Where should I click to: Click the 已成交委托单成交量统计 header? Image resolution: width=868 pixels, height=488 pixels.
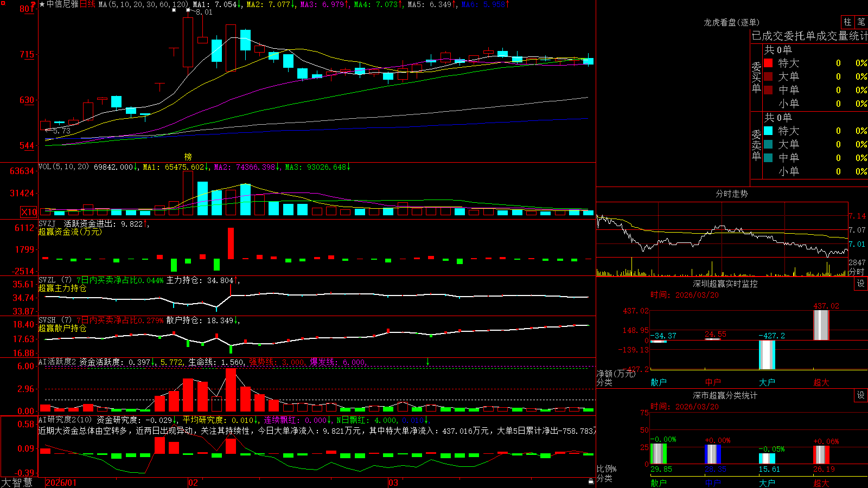click(809, 36)
